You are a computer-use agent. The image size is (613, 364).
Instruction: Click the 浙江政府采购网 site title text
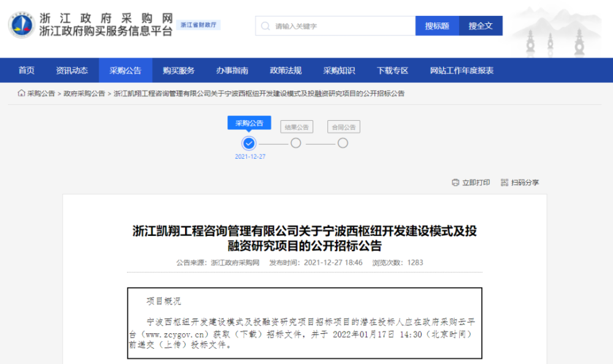[x=106, y=18]
